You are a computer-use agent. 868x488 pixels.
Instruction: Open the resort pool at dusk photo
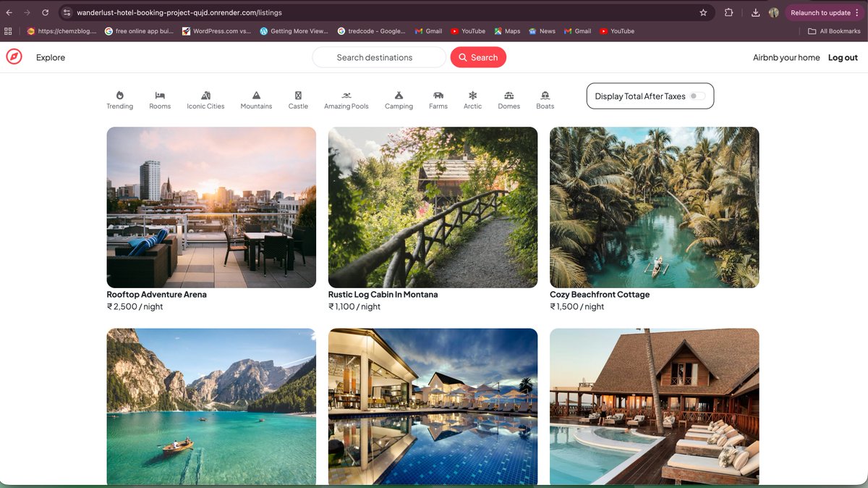coord(433,406)
